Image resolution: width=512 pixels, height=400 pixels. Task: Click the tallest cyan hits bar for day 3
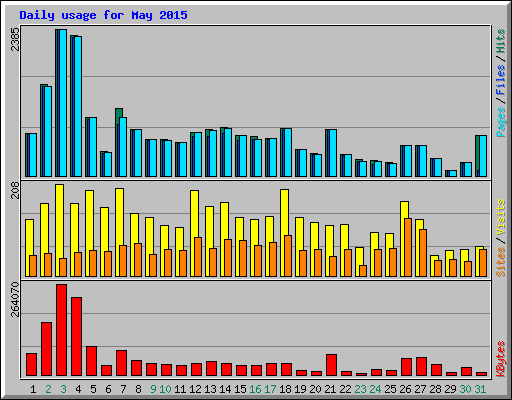point(63,103)
